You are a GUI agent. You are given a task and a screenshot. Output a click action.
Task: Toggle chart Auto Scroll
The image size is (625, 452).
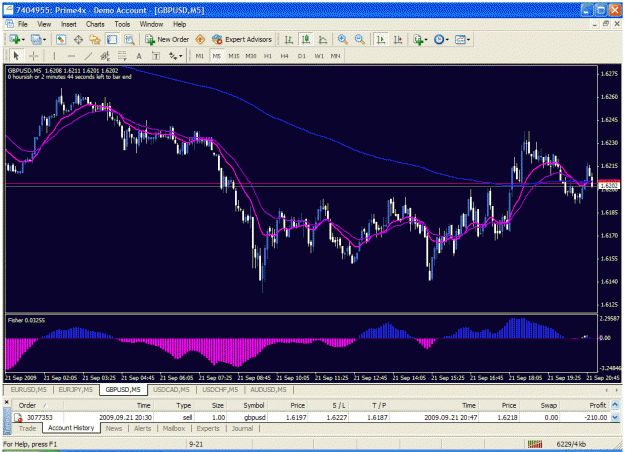(381, 39)
